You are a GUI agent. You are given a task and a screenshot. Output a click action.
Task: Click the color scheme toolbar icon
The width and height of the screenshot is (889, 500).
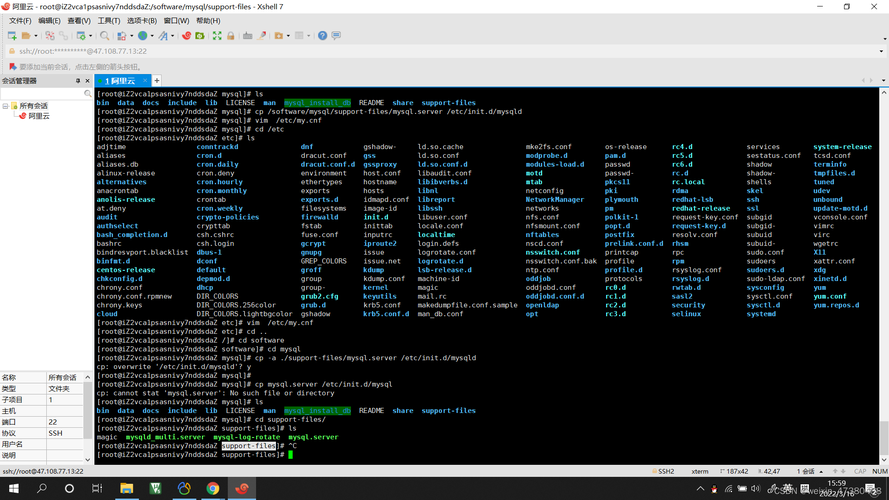[121, 35]
